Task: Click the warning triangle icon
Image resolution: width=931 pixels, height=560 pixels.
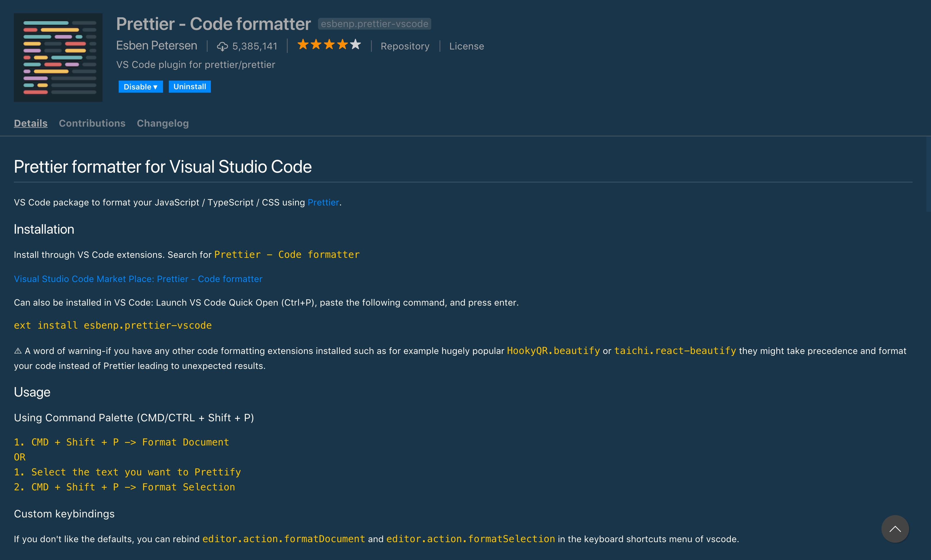Action: [18, 351]
